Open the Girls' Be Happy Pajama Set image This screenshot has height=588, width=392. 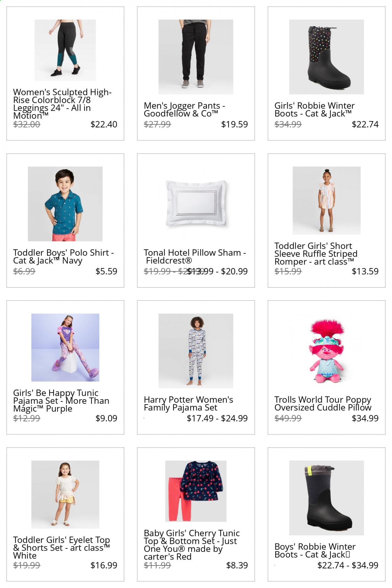[65, 347]
